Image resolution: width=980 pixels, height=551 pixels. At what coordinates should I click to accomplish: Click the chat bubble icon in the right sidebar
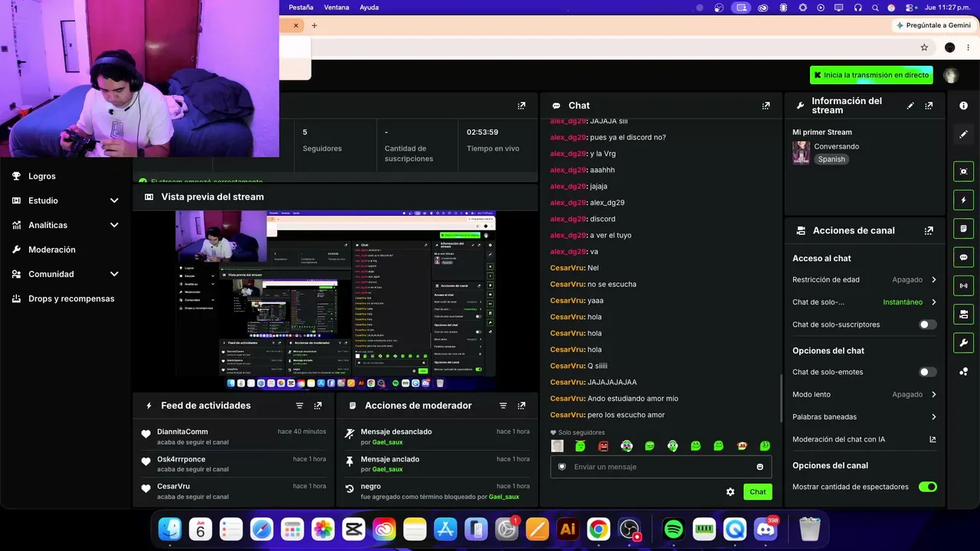click(x=964, y=257)
